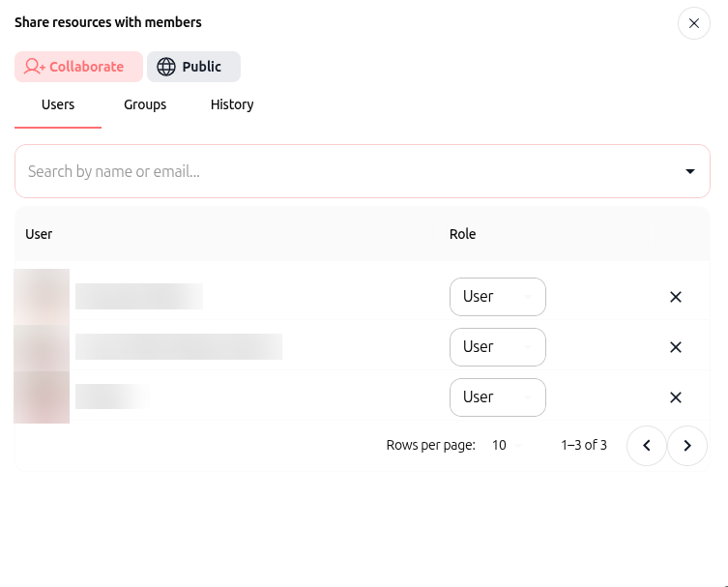Click the User column header

coord(39,234)
